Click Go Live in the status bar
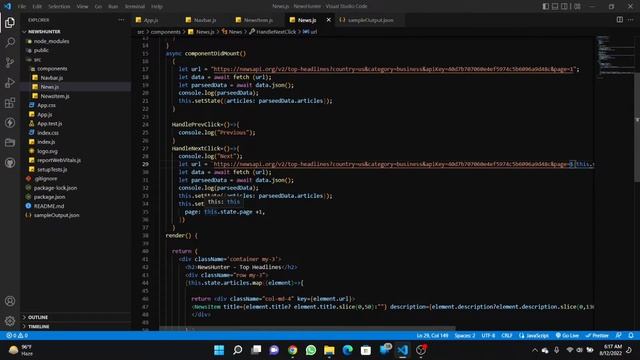 click(567, 336)
